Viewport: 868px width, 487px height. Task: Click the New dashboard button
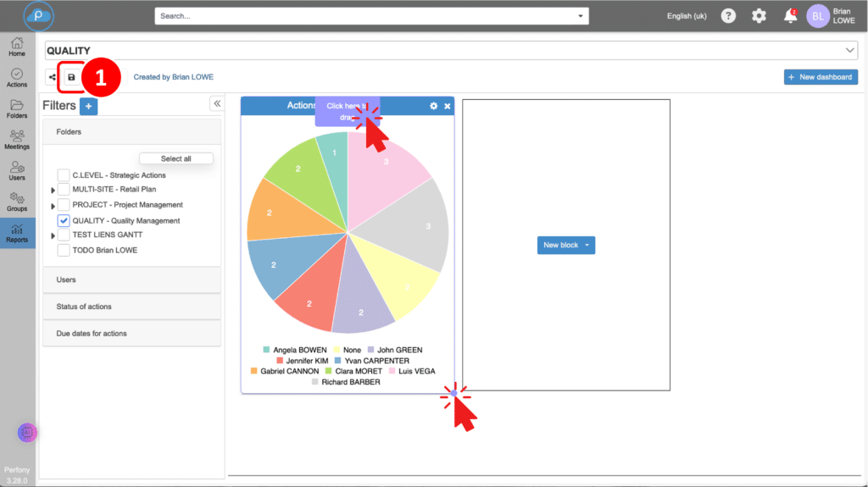pyautogui.click(x=821, y=77)
